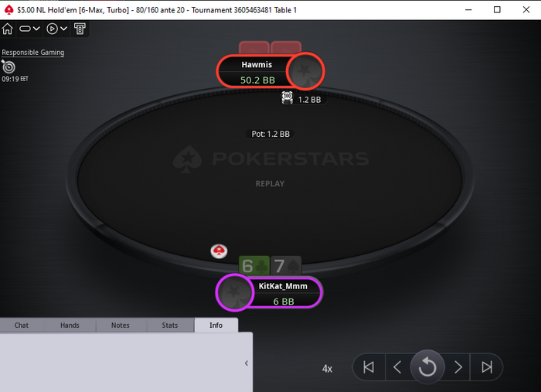Step back one action
The height and width of the screenshot is (392, 541).
click(x=397, y=366)
